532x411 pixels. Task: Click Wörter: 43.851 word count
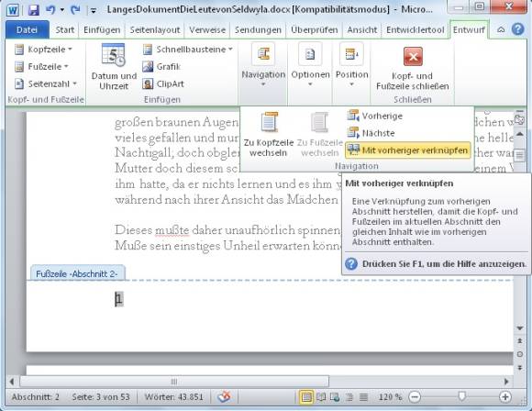tap(173, 396)
